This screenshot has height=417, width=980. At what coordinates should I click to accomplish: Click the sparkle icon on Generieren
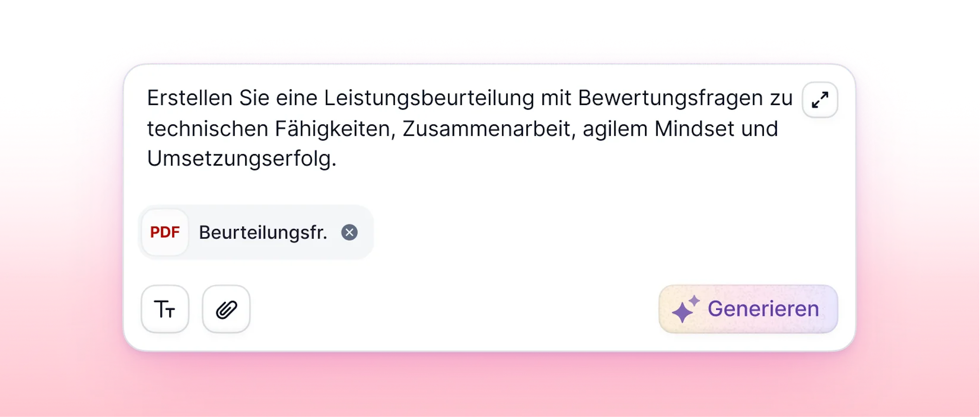click(x=685, y=309)
